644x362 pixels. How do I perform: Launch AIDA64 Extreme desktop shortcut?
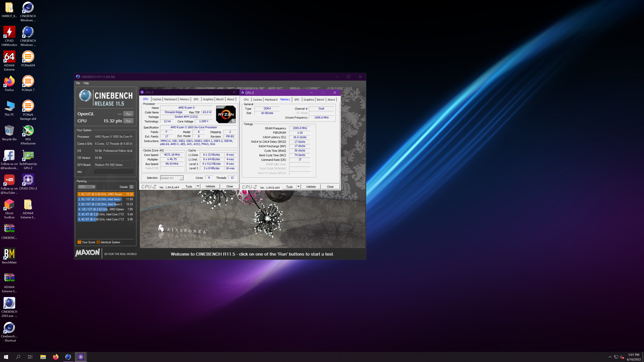[x=9, y=61]
